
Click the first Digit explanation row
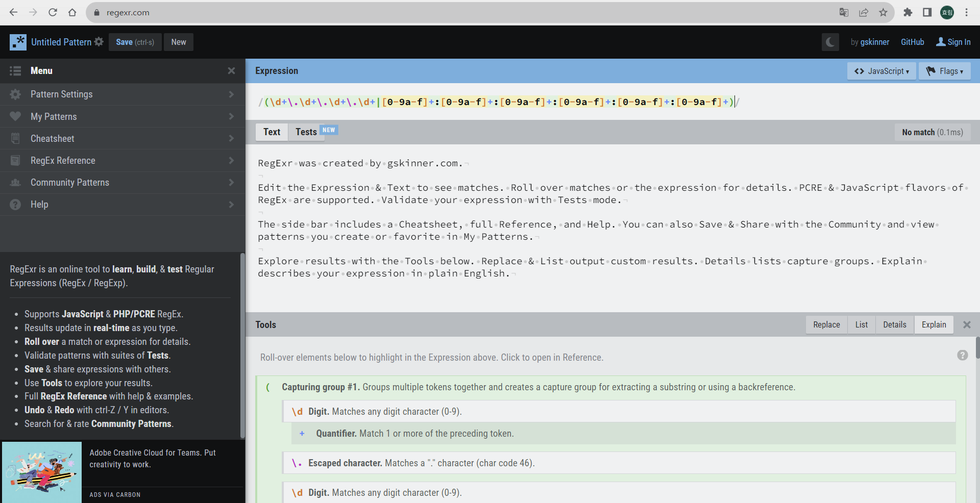(x=619, y=411)
